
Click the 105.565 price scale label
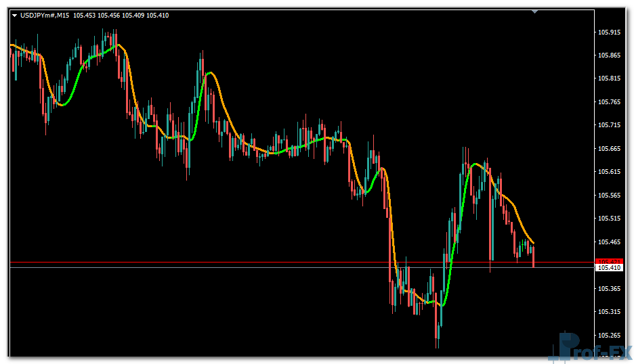[x=610, y=196]
